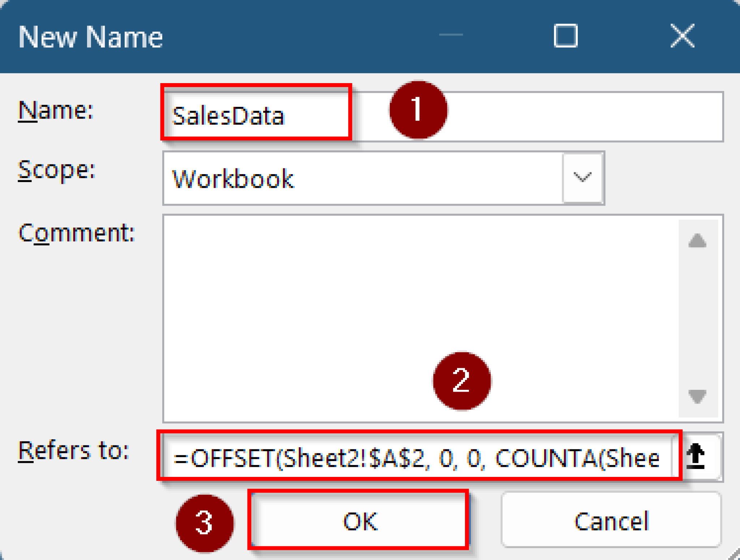The height and width of the screenshot is (560, 740).
Task: Maximize the New Name dialog
Action: pos(565,36)
